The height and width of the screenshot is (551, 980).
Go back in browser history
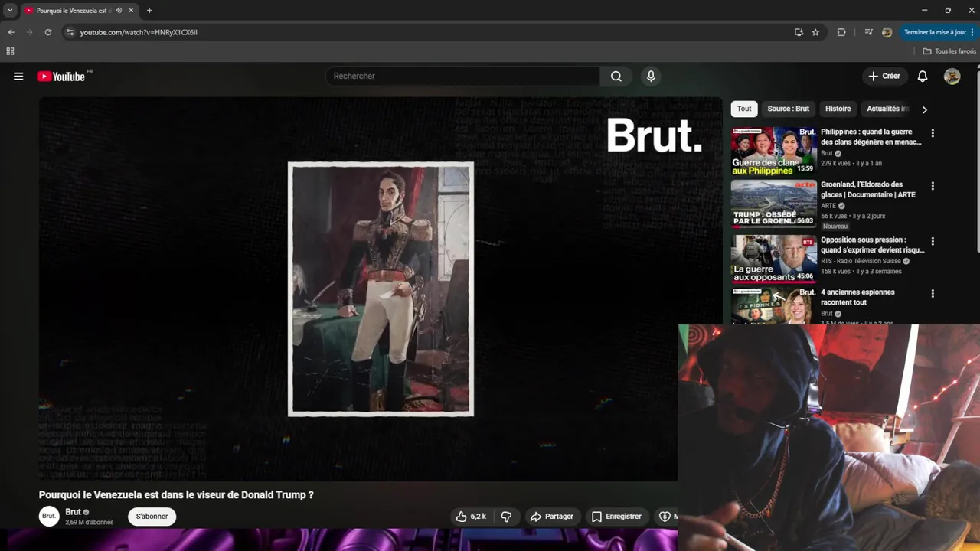[x=11, y=32]
